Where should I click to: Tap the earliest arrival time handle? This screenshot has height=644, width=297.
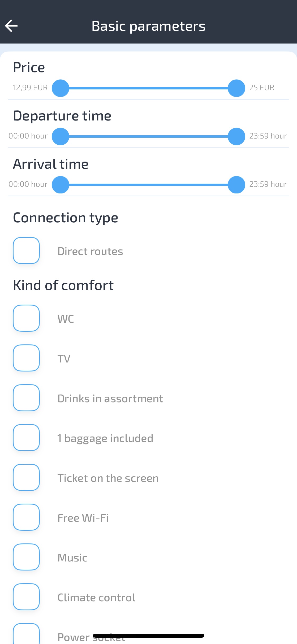pos(61,185)
